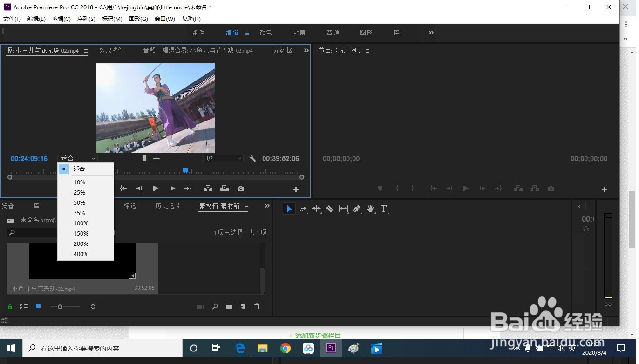Switch to 颜色 workspace

[x=265, y=33]
